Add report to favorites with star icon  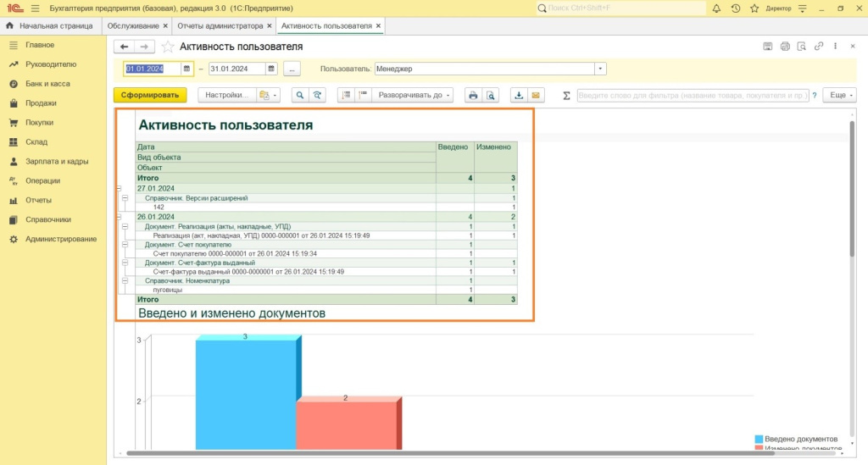pyautogui.click(x=167, y=47)
